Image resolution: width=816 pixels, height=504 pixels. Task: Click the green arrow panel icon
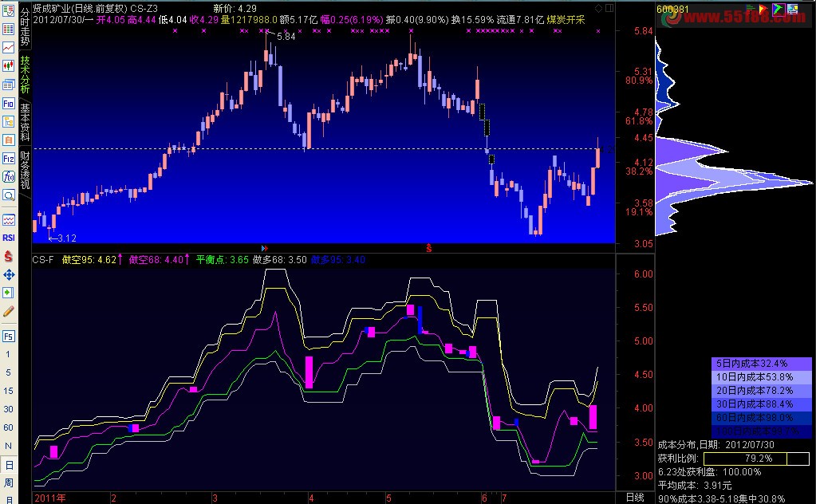pyautogui.click(x=8, y=293)
